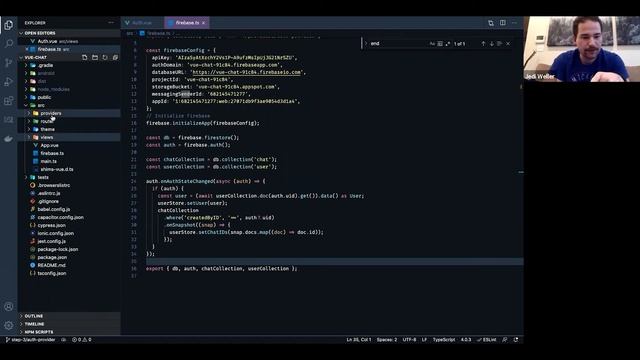Viewport: 640px width, 360px height.
Task: Open the Search view in activity bar
Action: point(9,44)
